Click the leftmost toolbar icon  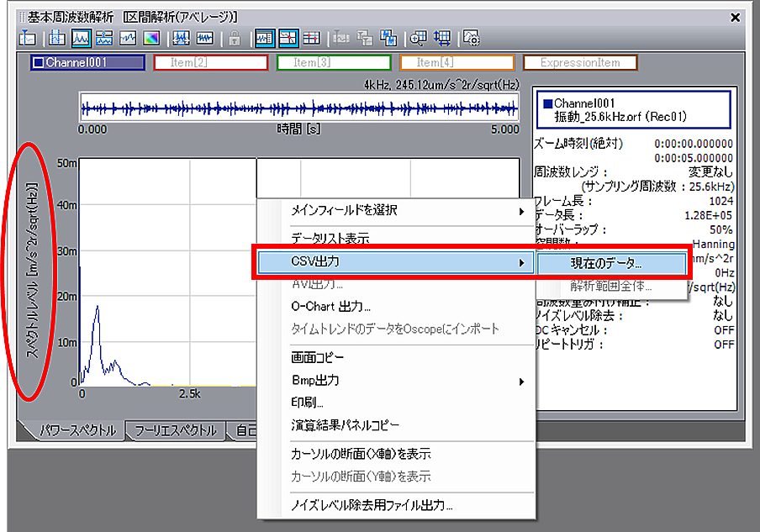tap(26, 38)
